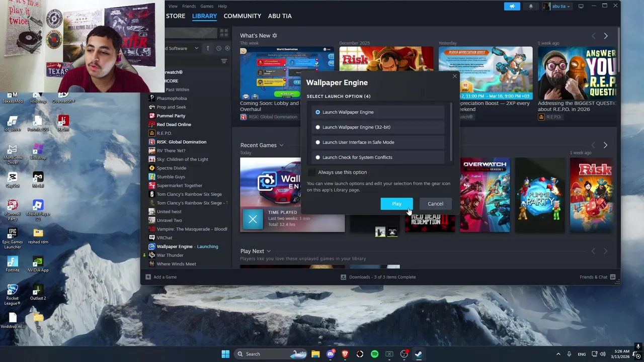
Task: Open Steam notifications bell
Action: click(531, 7)
